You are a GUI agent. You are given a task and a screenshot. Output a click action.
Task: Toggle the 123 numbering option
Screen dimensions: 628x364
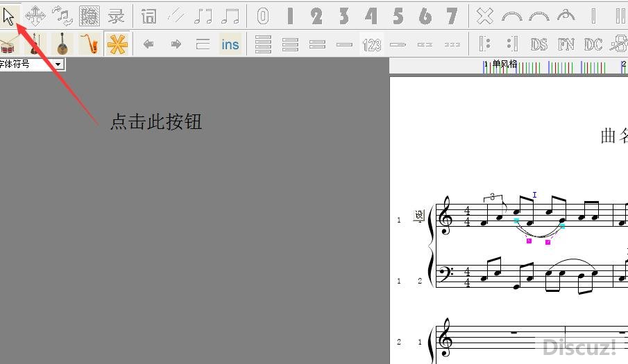pos(372,45)
